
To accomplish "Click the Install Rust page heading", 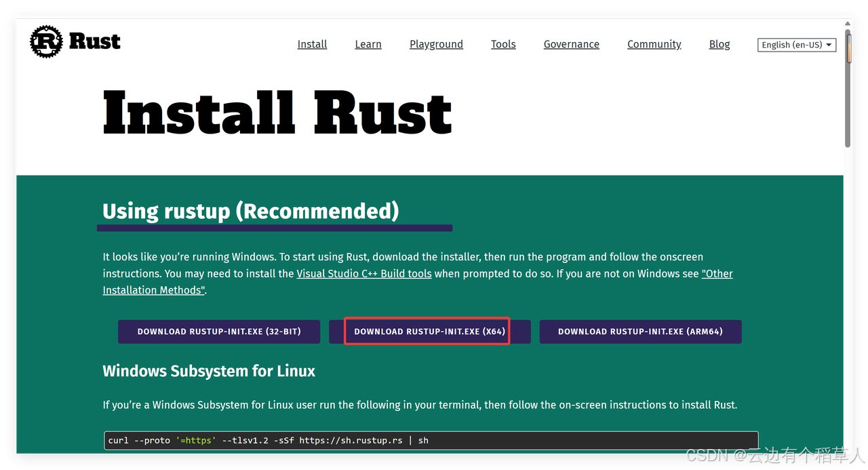I will 277,111.
